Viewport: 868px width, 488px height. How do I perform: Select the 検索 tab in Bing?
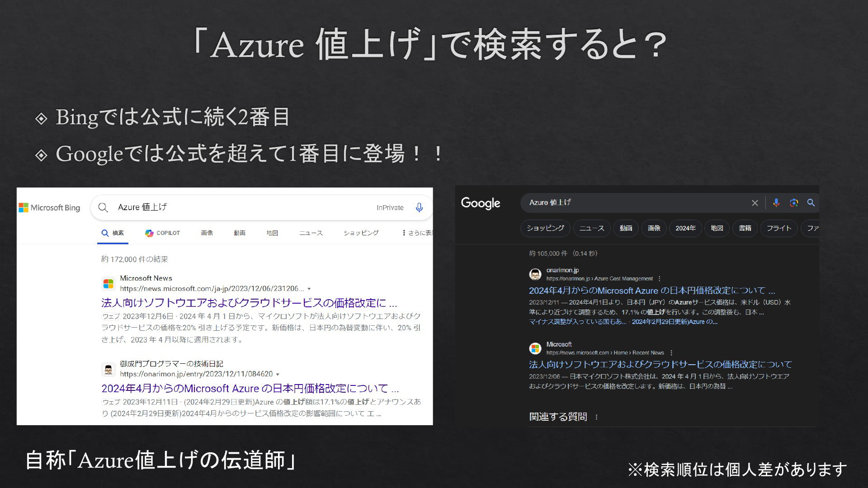113,233
